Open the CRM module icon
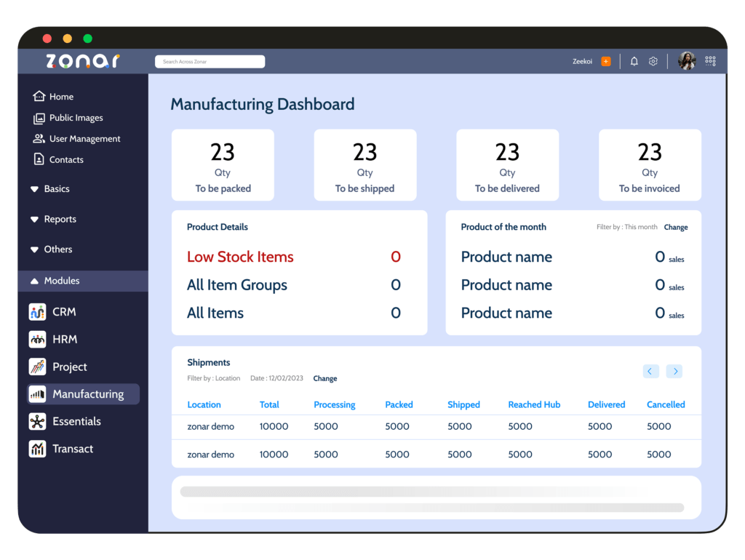Screen dimensions: 745x560 38,312
